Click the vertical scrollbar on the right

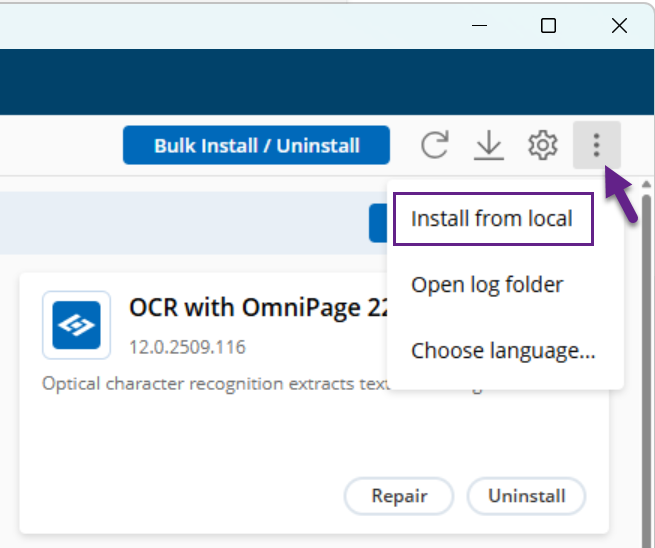pyautogui.click(x=647, y=350)
